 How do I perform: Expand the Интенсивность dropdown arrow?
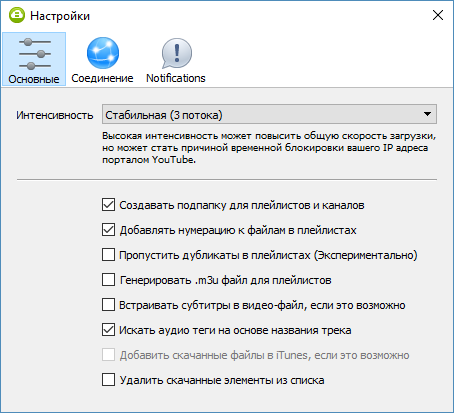coord(427,114)
